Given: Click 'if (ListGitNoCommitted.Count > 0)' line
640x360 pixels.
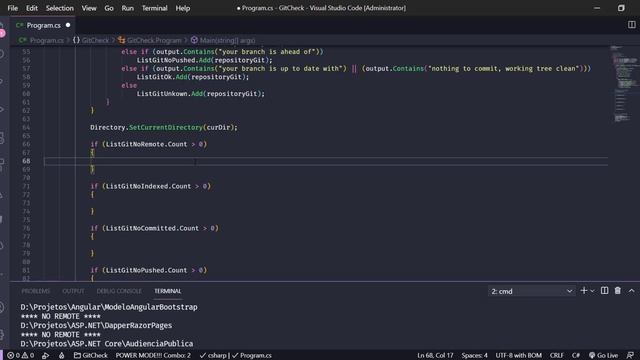Looking at the screenshot, I should pos(154,228).
